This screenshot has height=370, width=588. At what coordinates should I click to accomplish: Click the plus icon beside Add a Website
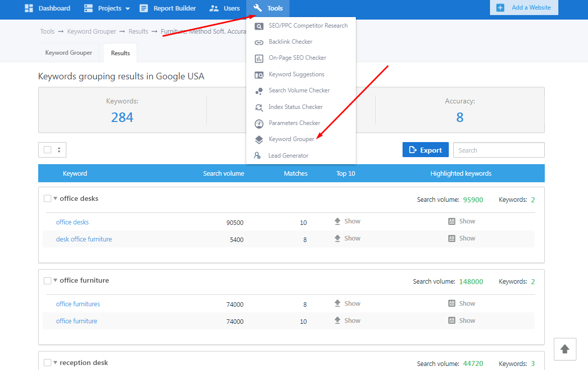click(500, 8)
